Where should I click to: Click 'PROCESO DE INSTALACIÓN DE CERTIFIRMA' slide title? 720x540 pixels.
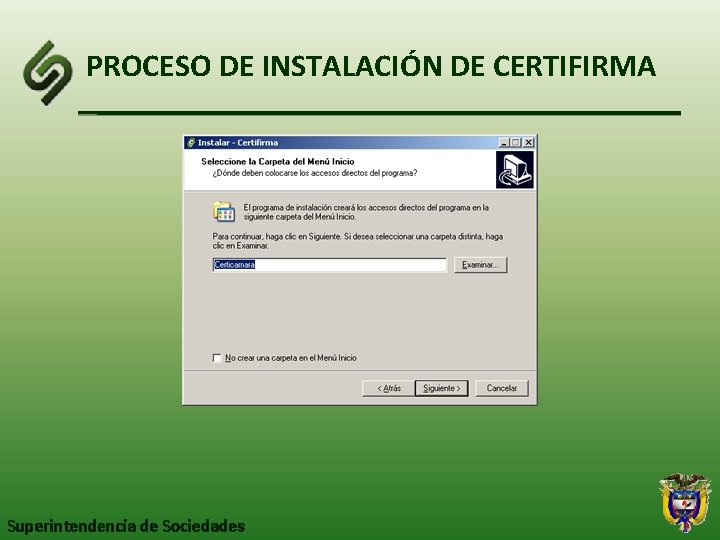click(371, 66)
